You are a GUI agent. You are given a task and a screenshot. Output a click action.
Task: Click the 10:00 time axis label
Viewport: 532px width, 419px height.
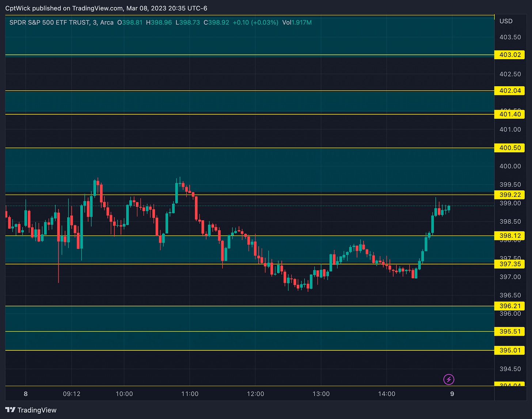point(124,394)
